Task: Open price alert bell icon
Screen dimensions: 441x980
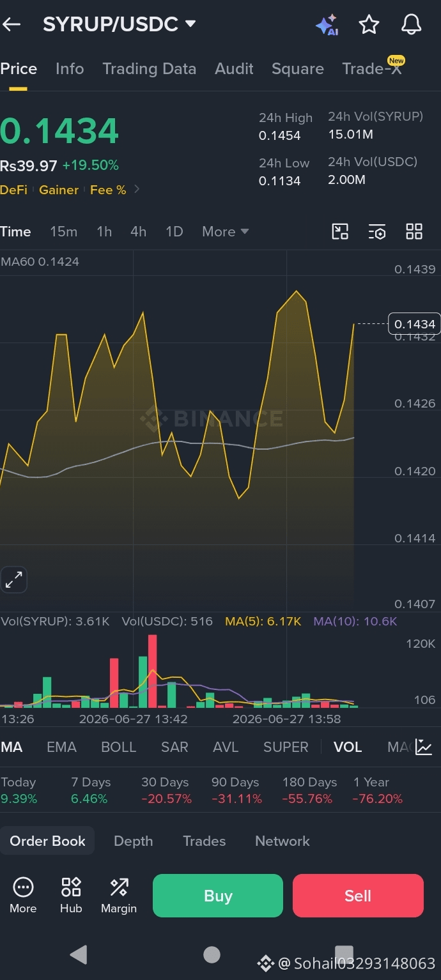Action: [x=411, y=25]
